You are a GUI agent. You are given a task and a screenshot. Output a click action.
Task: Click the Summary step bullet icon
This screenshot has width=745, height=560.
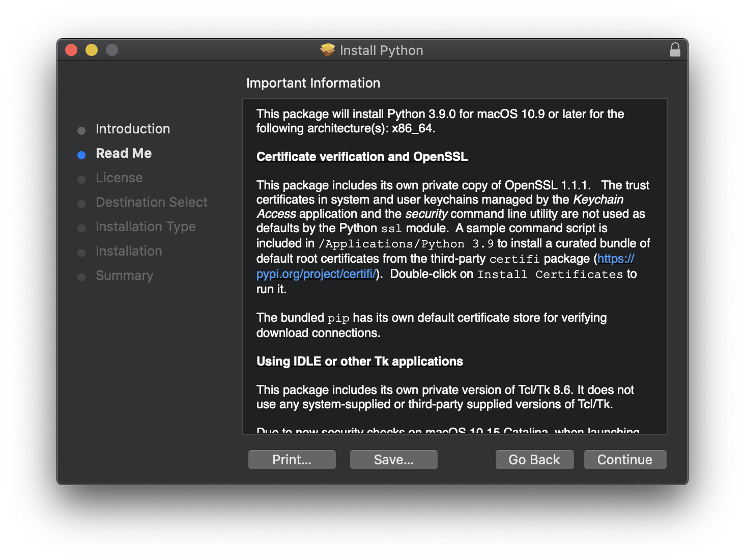click(x=81, y=276)
